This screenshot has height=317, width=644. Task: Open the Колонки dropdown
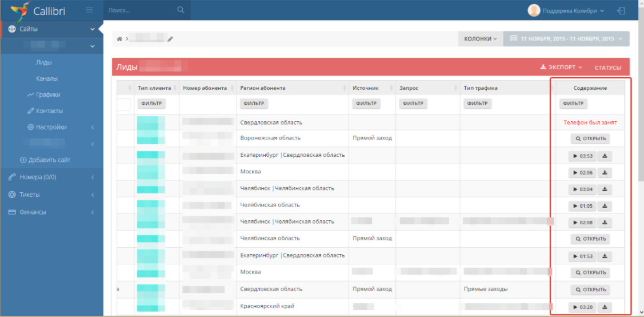pos(481,39)
